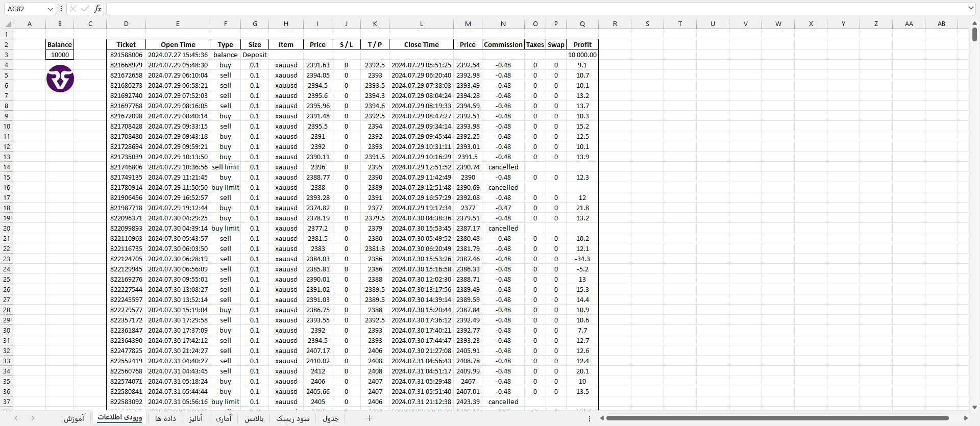
Task: Click horizontal scrollbar right arrow
Action: 965,418
